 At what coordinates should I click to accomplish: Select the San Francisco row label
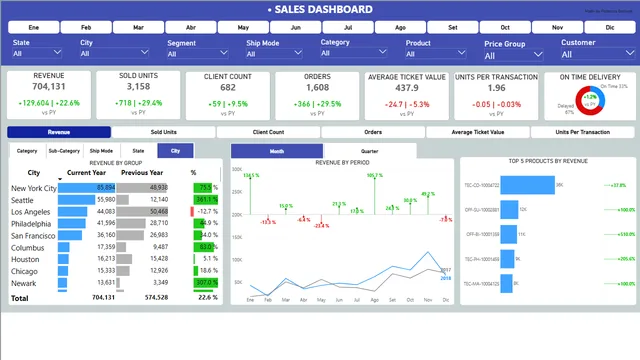(x=33, y=236)
